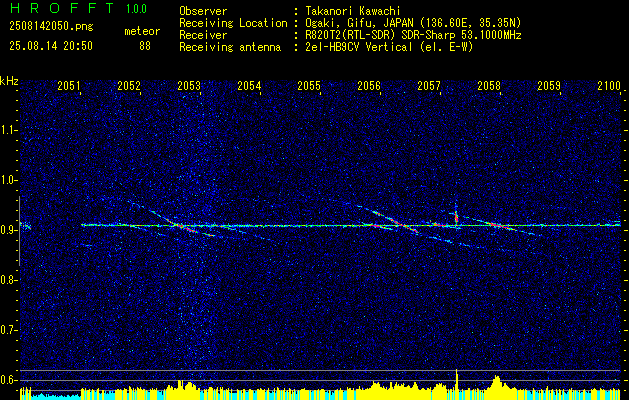Viewport: 629px width, 400px height.
Task: Click the Receiving antenna field label
Action: point(230,47)
